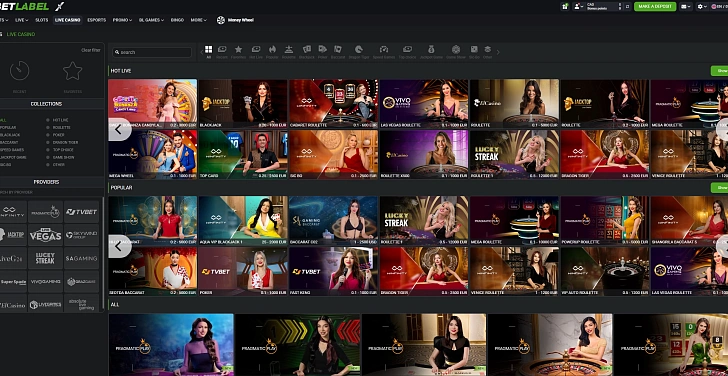This screenshot has width=728, height=376.
Task: Open the messages envelope dropdown
Action: point(686,6)
